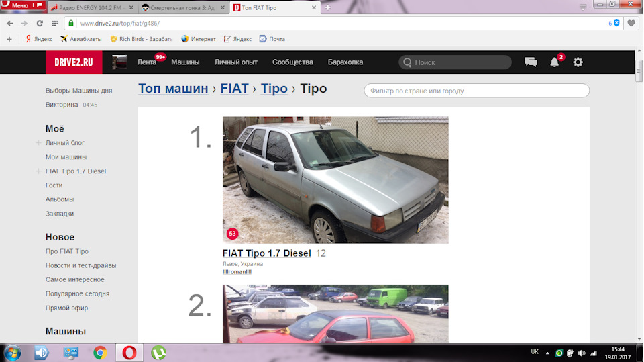Click page vertical scrollbar
644x362 pixels.
click(x=639, y=71)
